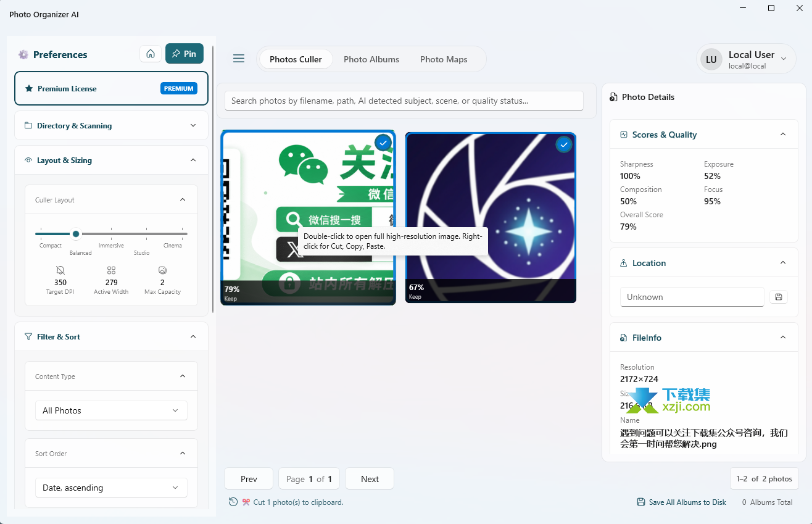Screen dimensions: 812x524
Task: Click the Scores & Quality section icon
Action: [x=624, y=135]
